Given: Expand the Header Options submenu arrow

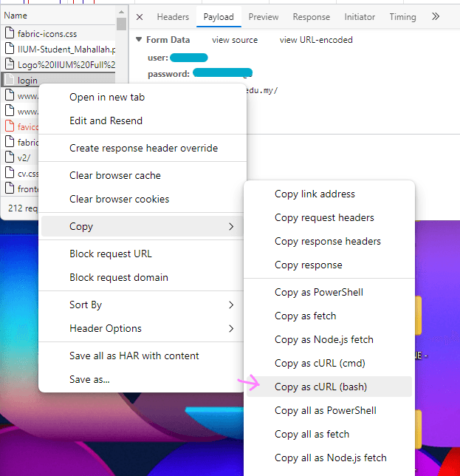Looking at the screenshot, I should [231, 328].
